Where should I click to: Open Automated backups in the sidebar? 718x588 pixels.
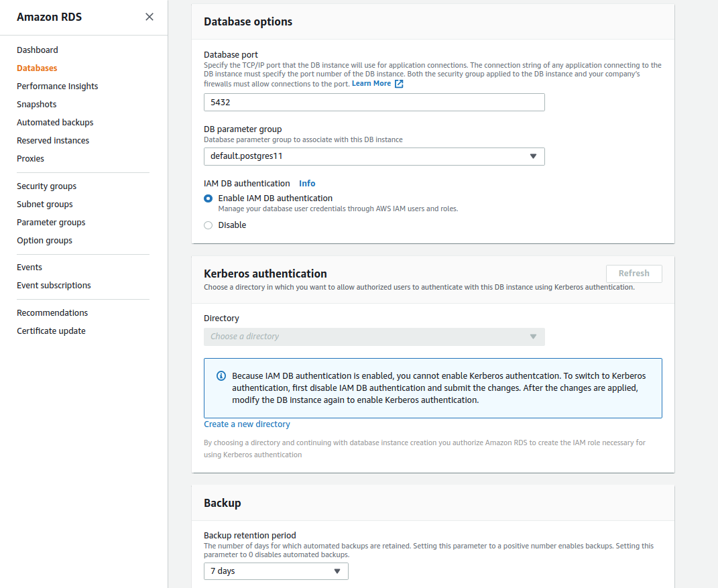click(55, 122)
